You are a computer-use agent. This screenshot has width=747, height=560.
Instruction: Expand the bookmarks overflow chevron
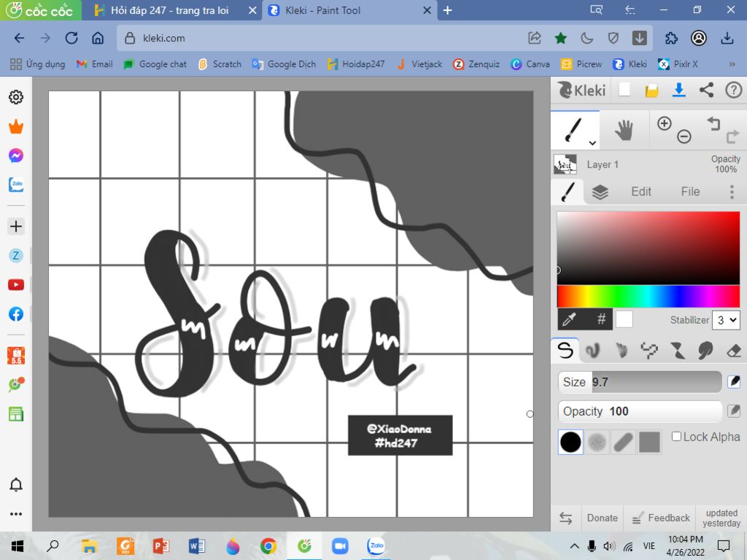click(732, 64)
